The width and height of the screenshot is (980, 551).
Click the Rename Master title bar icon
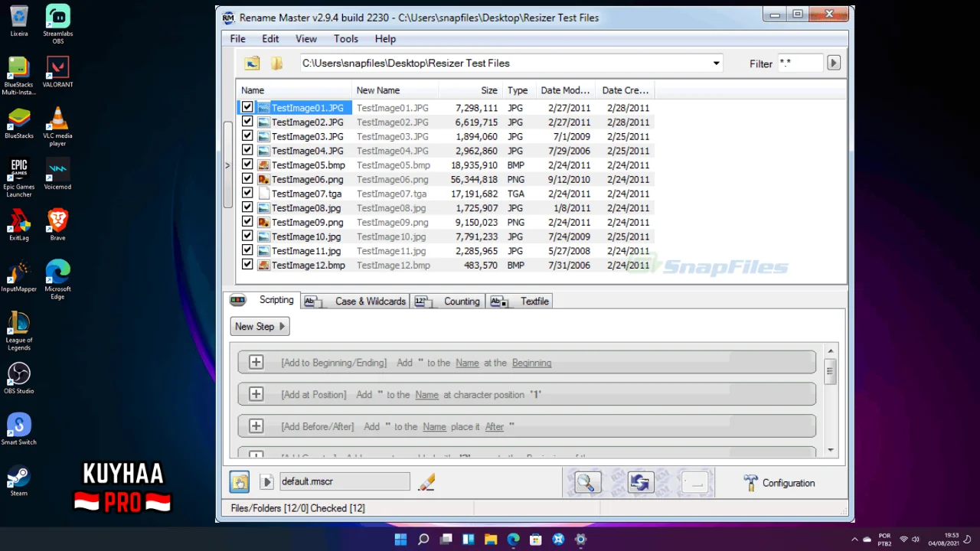coord(228,18)
